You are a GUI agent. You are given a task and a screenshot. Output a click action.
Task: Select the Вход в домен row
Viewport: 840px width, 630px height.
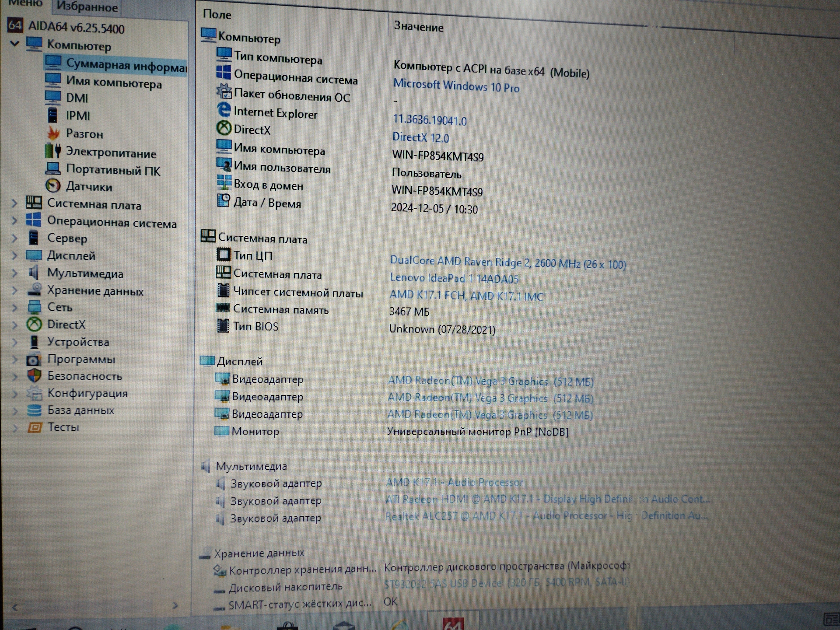268,185
